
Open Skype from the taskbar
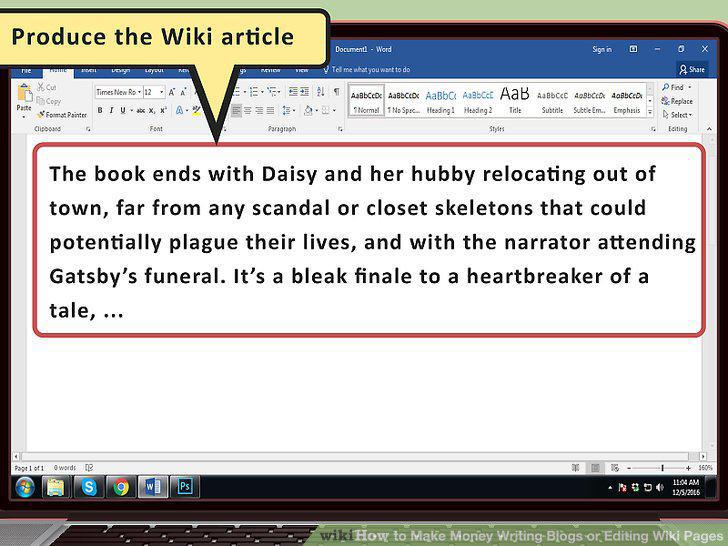tap(89, 487)
